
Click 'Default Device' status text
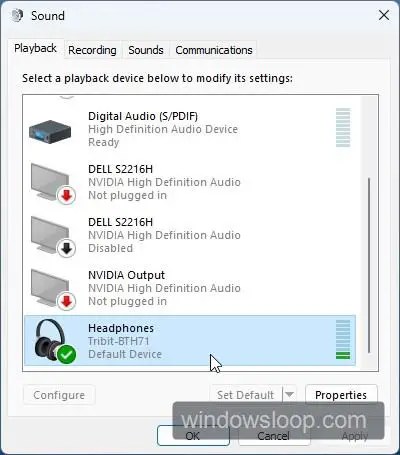click(125, 354)
